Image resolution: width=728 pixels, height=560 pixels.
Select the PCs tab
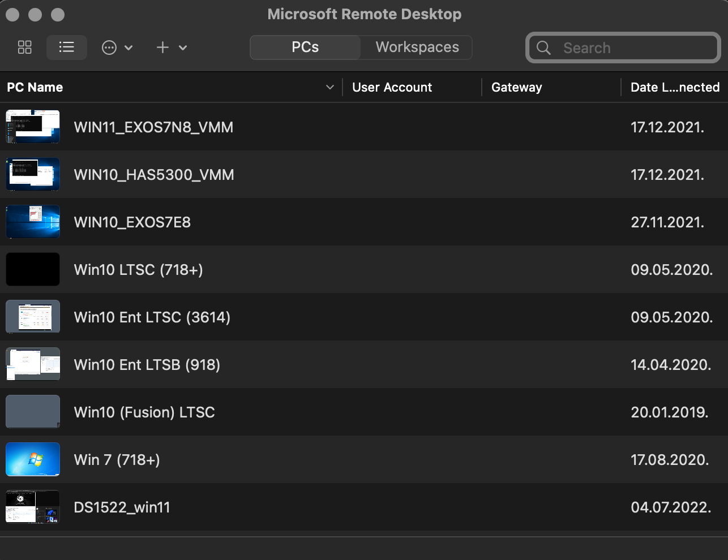(x=305, y=47)
